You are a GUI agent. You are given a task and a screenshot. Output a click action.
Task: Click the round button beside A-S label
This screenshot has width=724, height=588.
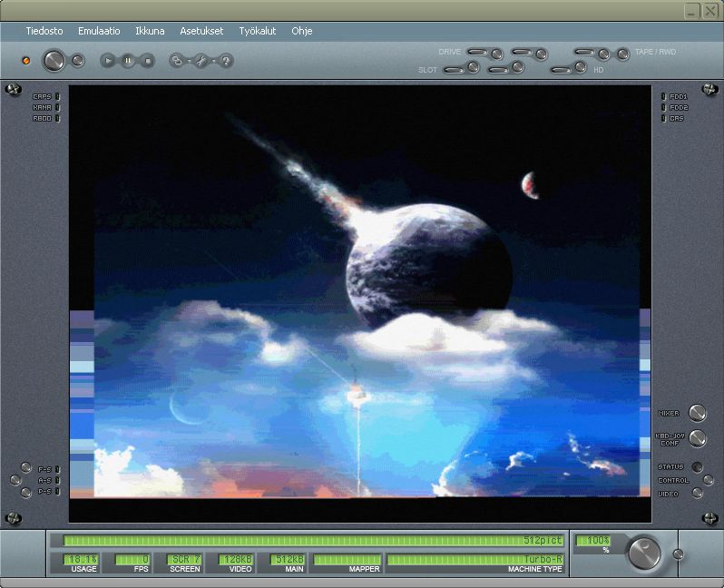(15, 480)
